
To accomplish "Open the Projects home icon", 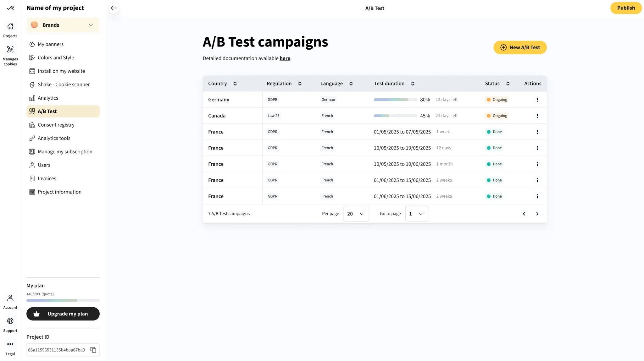I will 10,26.
